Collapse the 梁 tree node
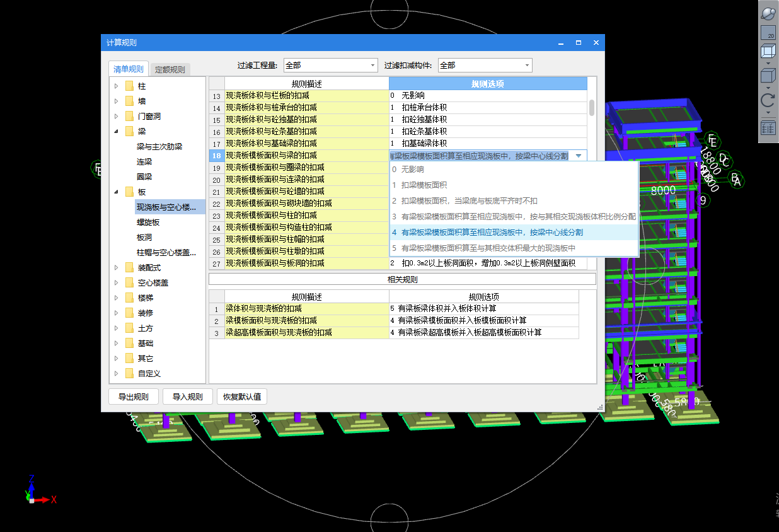The image size is (779, 532). pos(117,131)
